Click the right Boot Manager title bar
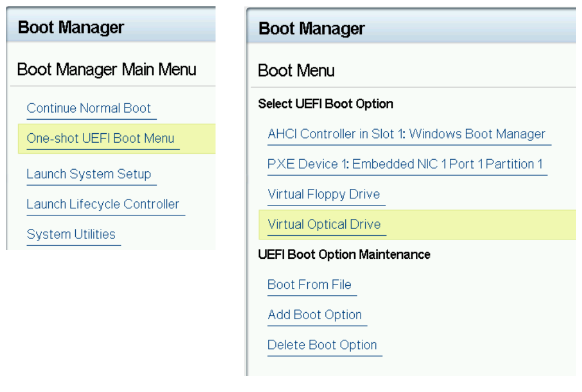 312,28
